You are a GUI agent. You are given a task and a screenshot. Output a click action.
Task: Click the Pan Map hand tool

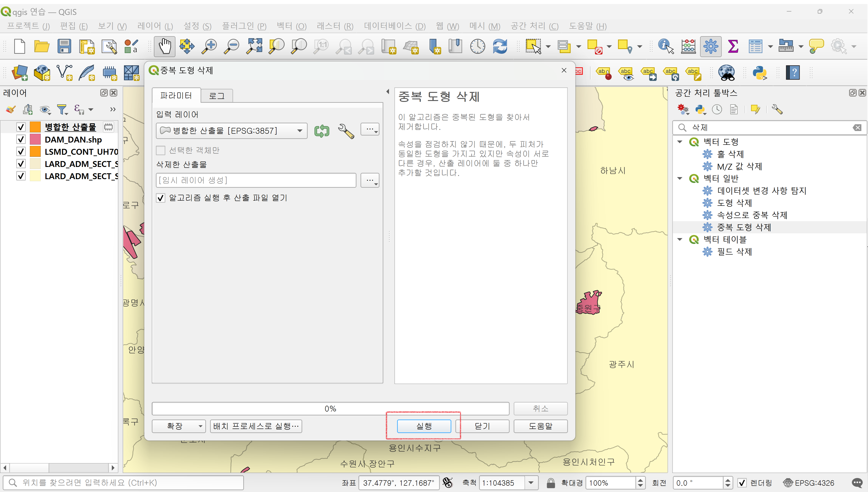coord(165,46)
